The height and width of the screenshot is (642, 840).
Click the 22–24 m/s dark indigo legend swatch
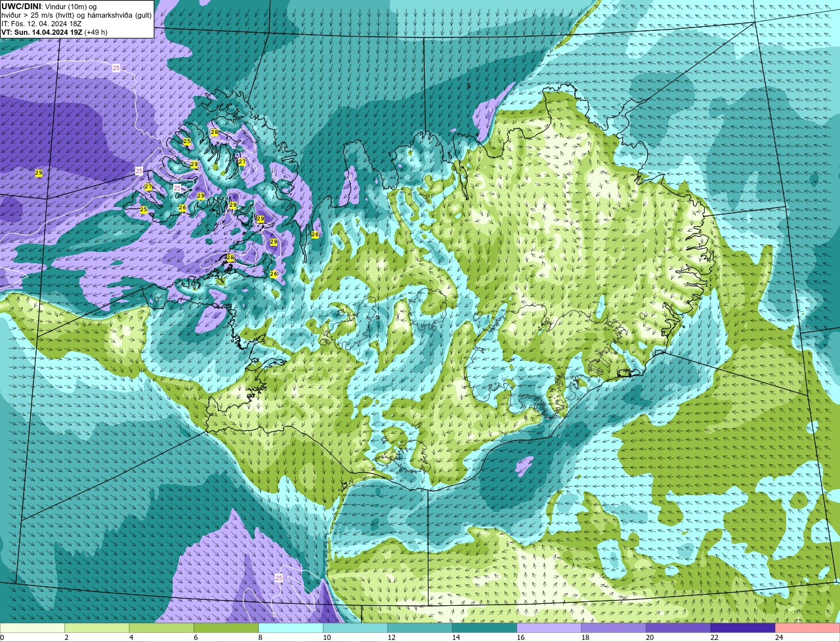tap(743, 628)
